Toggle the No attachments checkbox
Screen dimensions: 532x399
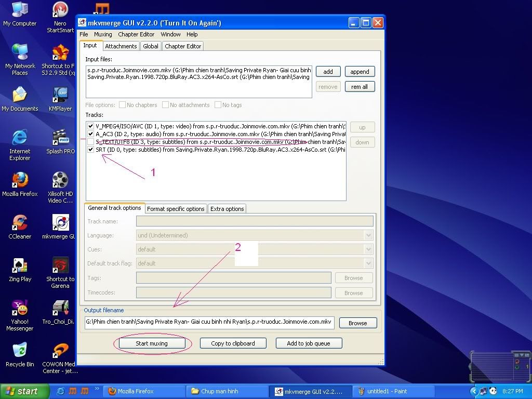pos(165,105)
